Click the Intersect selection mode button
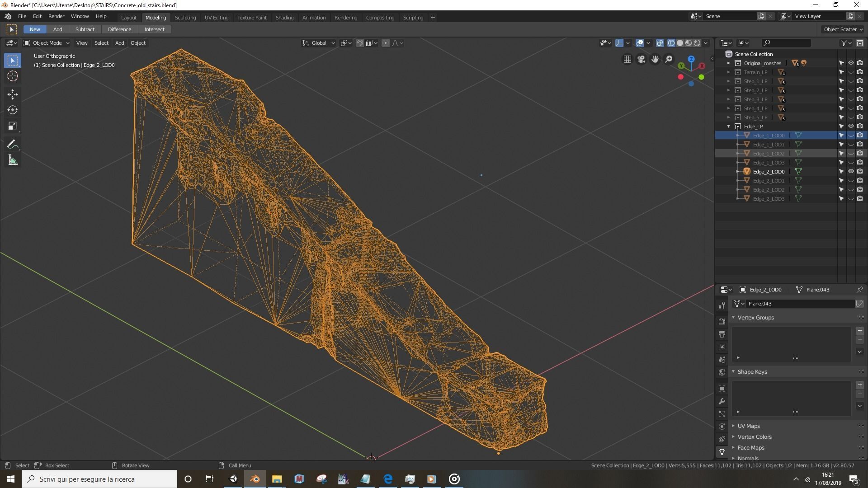Viewport: 868px width, 488px height. click(154, 29)
